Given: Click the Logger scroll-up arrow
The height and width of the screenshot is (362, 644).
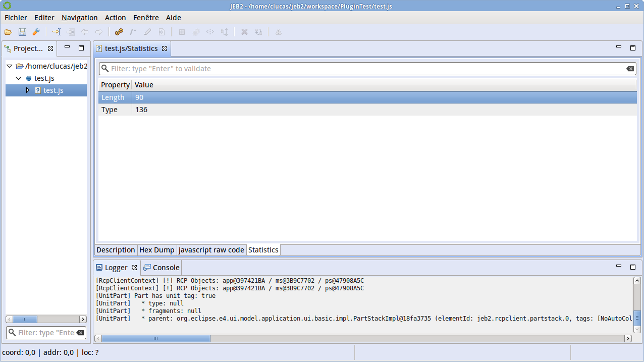Looking at the screenshot, I should [x=637, y=281].
